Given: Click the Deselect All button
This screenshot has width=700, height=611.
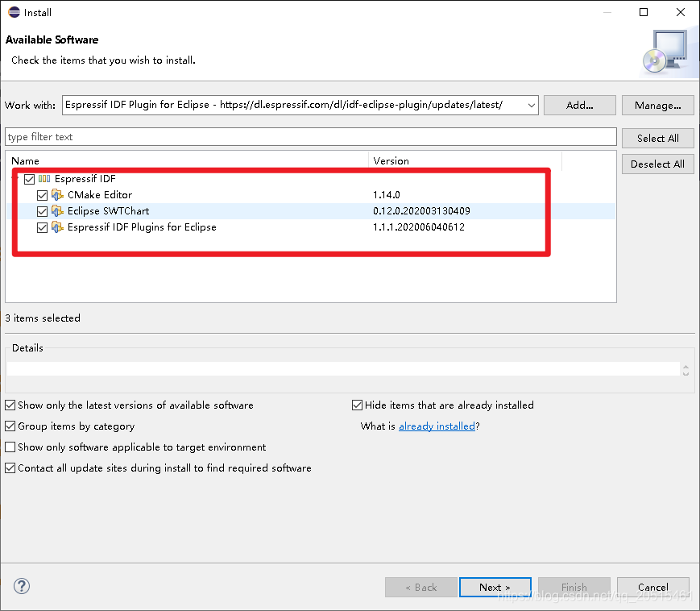Looking at the screenshot, I should [x=657, y=164].
